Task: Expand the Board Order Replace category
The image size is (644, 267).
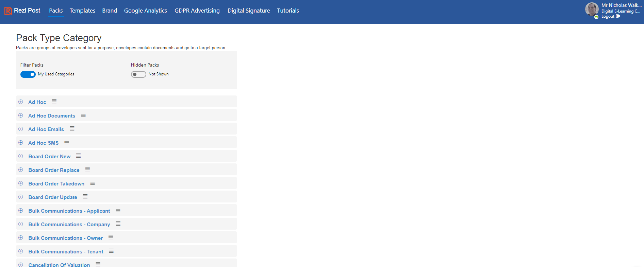Action: click(21, 170)
